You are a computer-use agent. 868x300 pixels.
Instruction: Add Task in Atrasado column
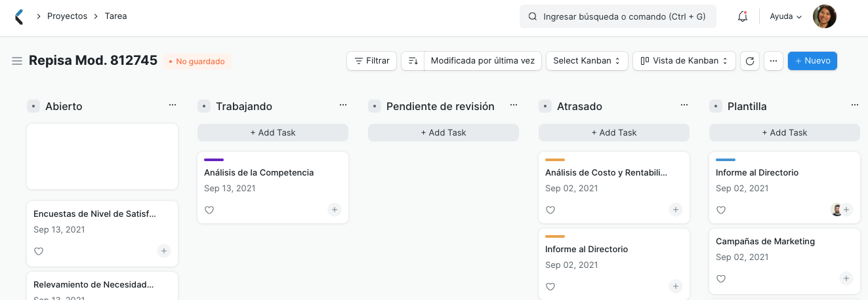click(x=614, y=132)
